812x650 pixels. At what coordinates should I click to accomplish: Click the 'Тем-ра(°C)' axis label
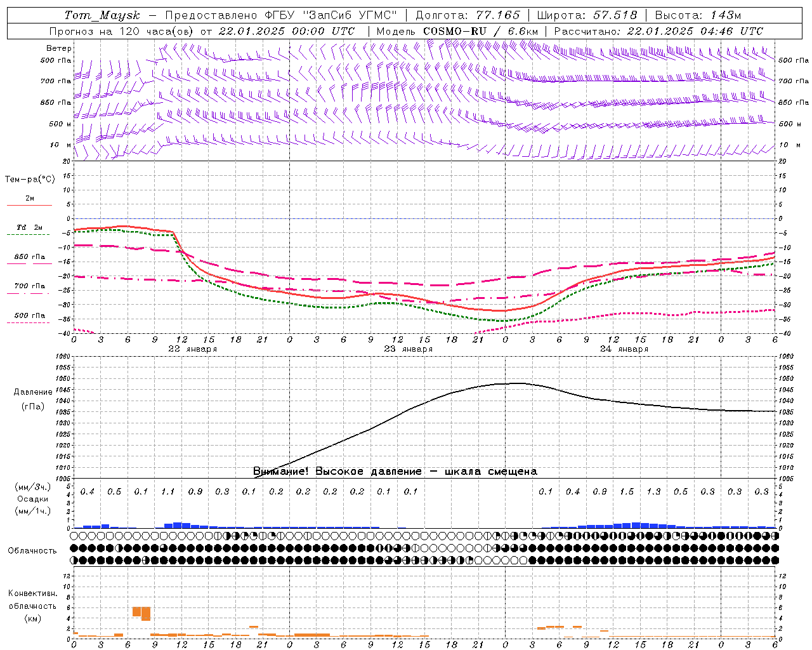click(30, 180)
